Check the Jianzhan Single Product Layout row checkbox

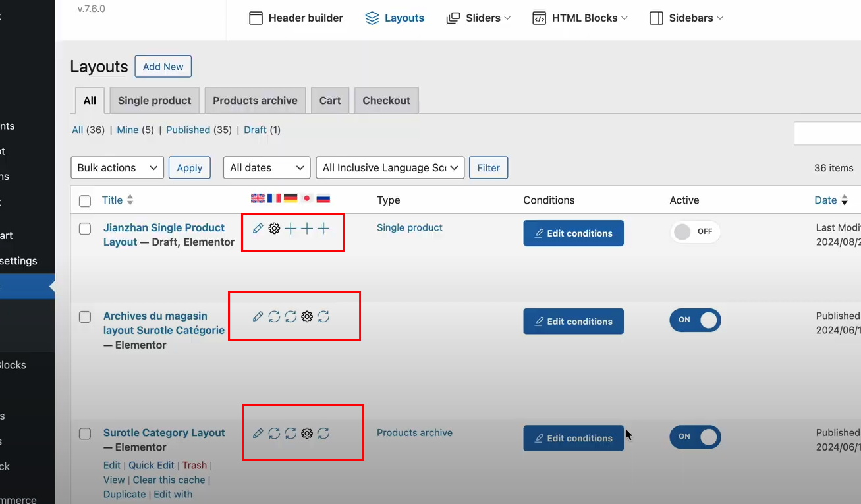pos(85,229)
